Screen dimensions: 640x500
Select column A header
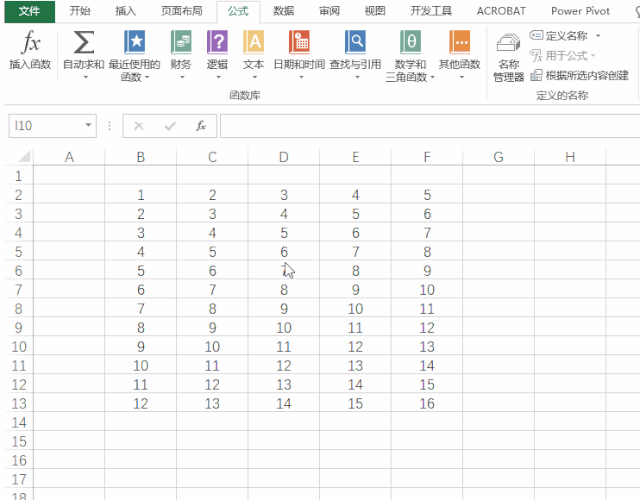click(69, 157)
